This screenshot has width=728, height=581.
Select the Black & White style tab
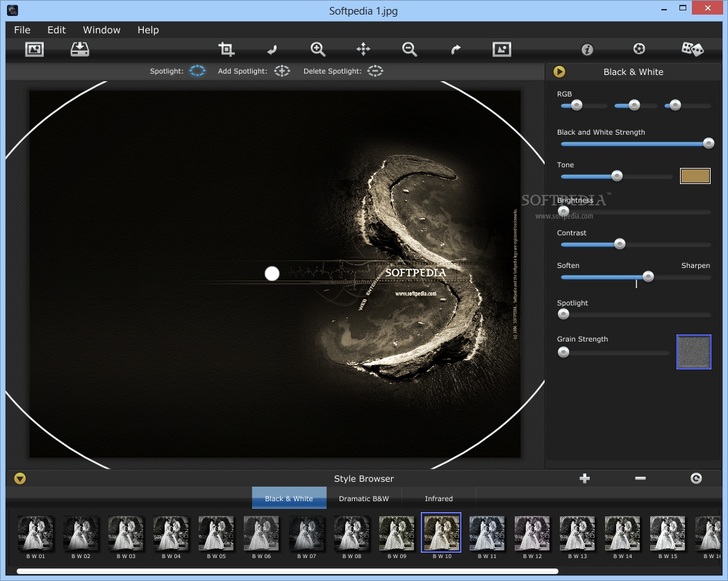pyautogui.click(x=289, y=498)
